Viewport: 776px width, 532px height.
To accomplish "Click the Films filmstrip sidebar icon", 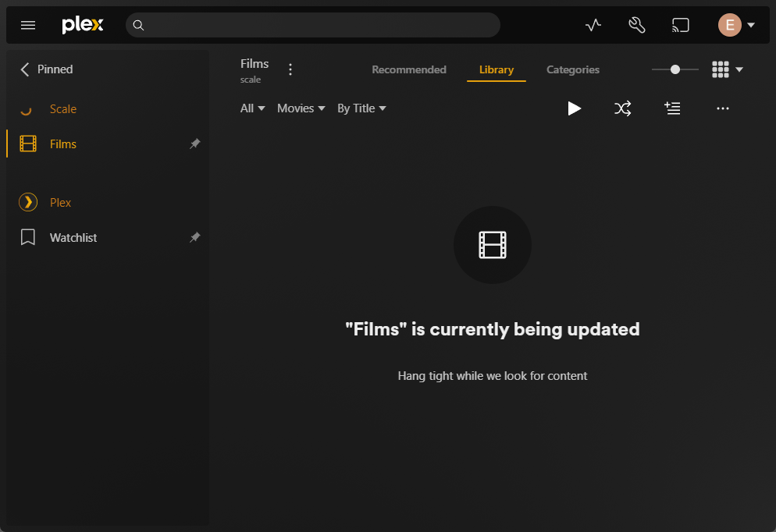I will coord(28,144).
